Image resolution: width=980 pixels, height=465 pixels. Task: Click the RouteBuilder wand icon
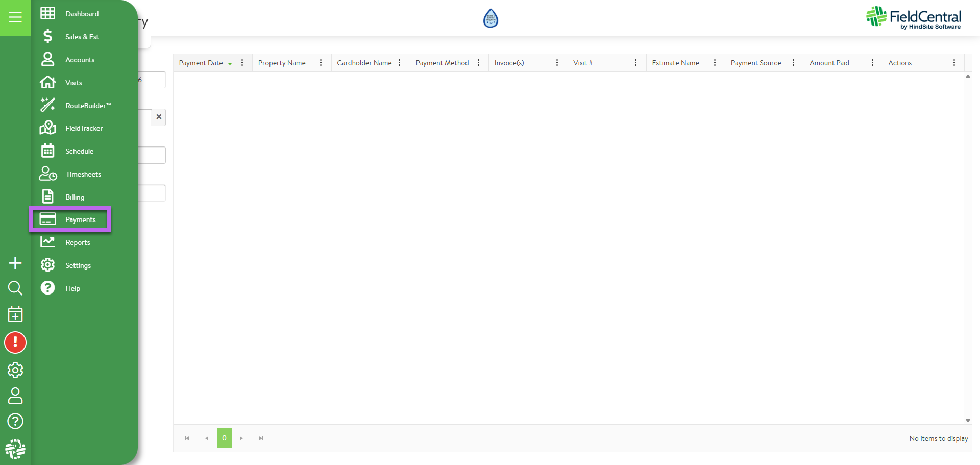point(47,105)
